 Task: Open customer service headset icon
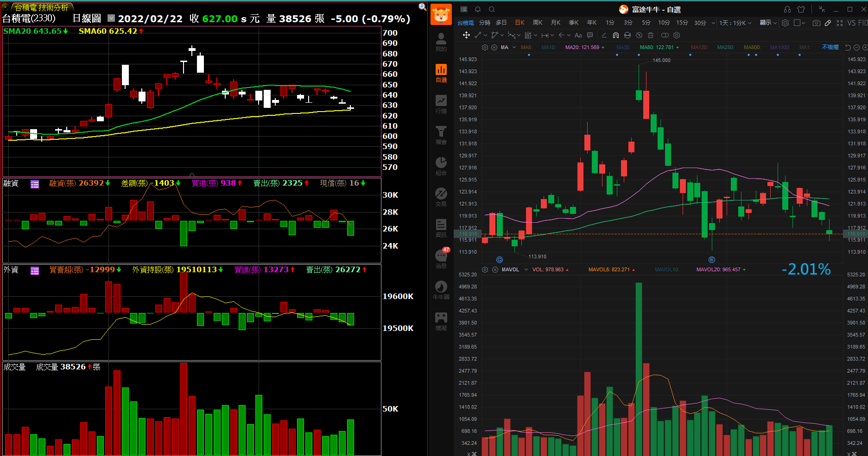coord(787,9)
